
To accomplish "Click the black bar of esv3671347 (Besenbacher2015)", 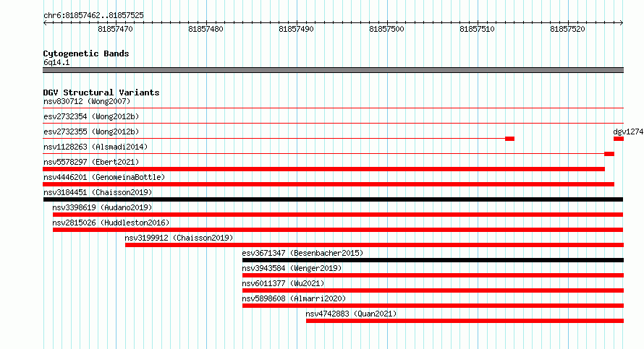I will [x=433, y=260].
